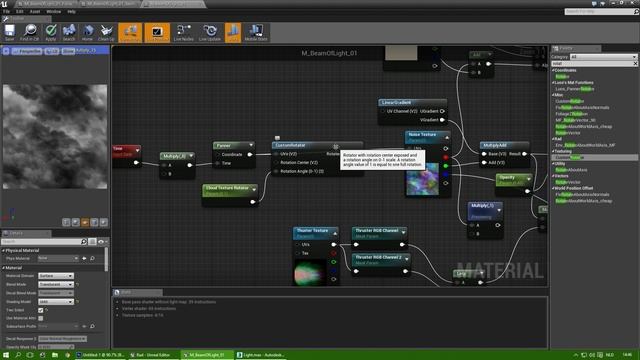Collapse the Coordinates group in Palette
The width and height of the screenshot is (640, 360).
(553, 70)
